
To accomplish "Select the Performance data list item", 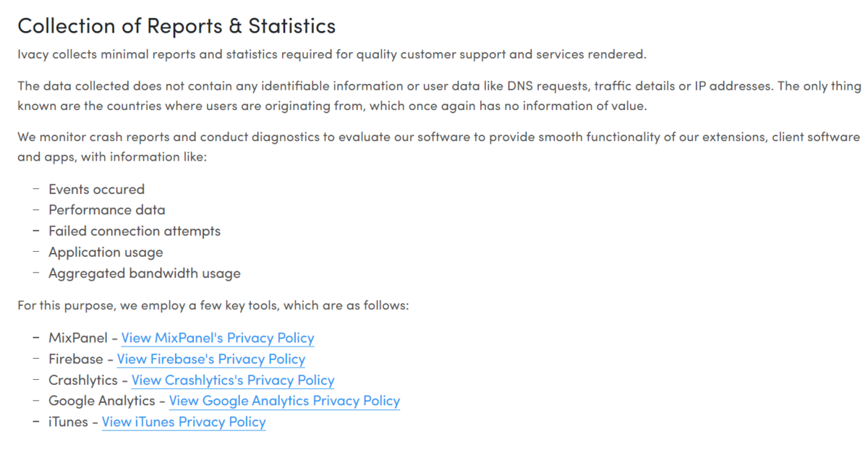I will (106, 210).
